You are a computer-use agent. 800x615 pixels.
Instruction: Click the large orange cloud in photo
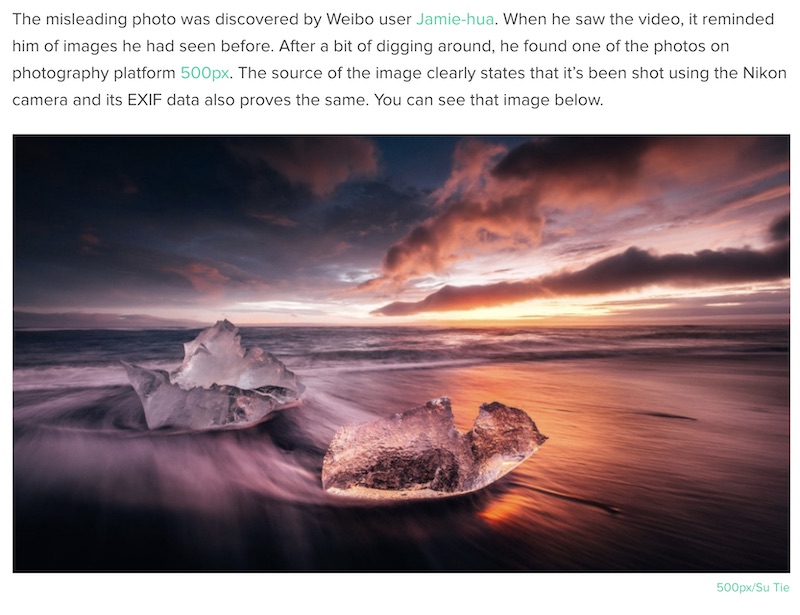point(474,214)
